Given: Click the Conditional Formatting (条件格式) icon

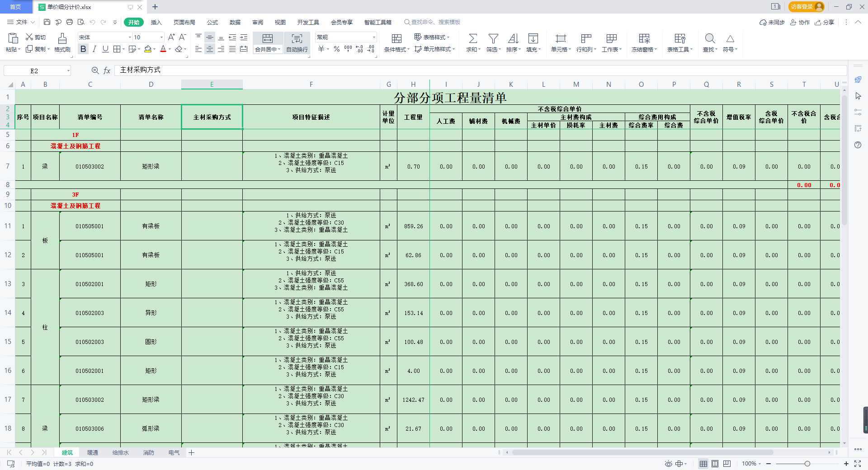Looking at the screenshot, I should [396, 38].
